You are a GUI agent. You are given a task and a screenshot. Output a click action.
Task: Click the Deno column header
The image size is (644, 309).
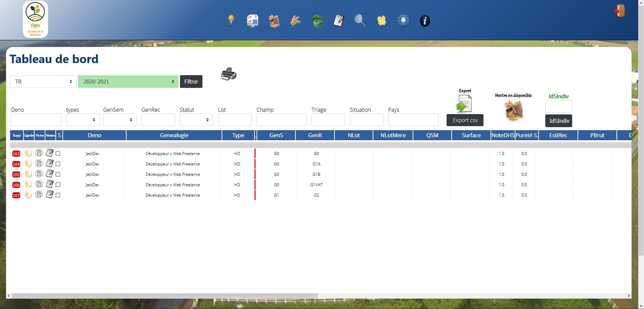click(94, 135)
